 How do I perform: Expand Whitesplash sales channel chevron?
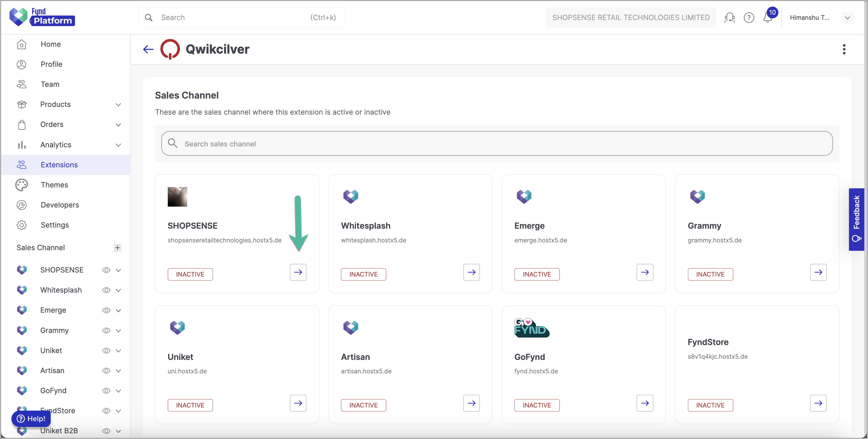[118, 290]
